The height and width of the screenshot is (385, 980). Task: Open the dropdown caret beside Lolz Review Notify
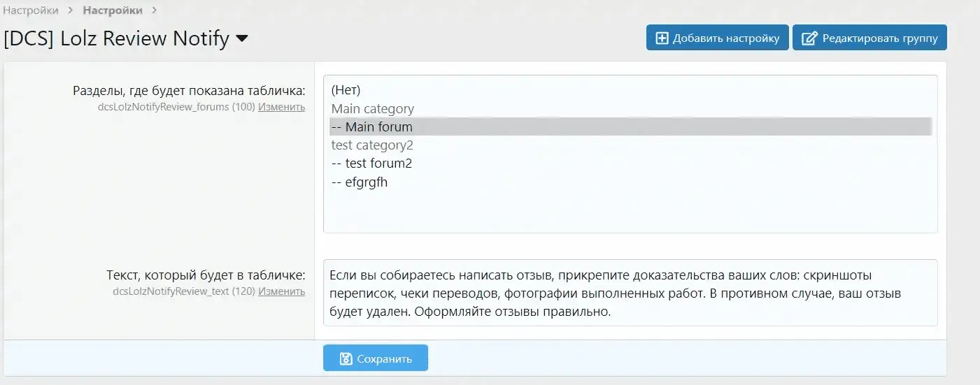click(242, 39)
